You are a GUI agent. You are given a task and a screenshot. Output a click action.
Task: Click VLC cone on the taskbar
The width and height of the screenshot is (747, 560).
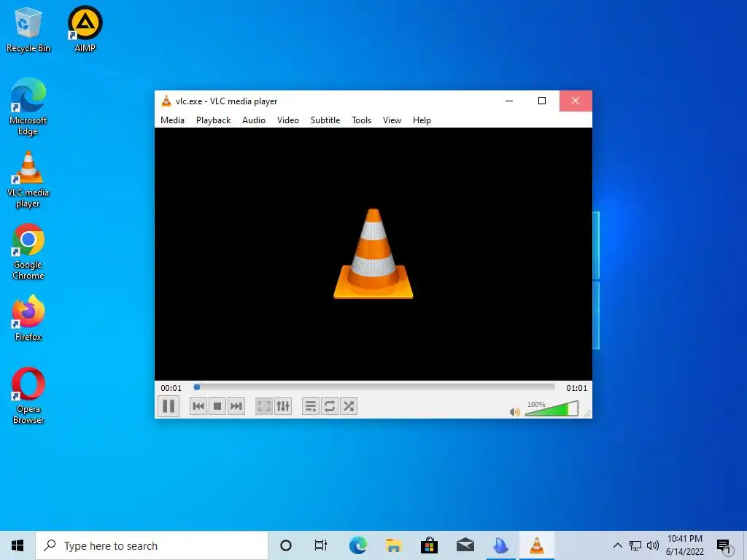click(537, 545)
